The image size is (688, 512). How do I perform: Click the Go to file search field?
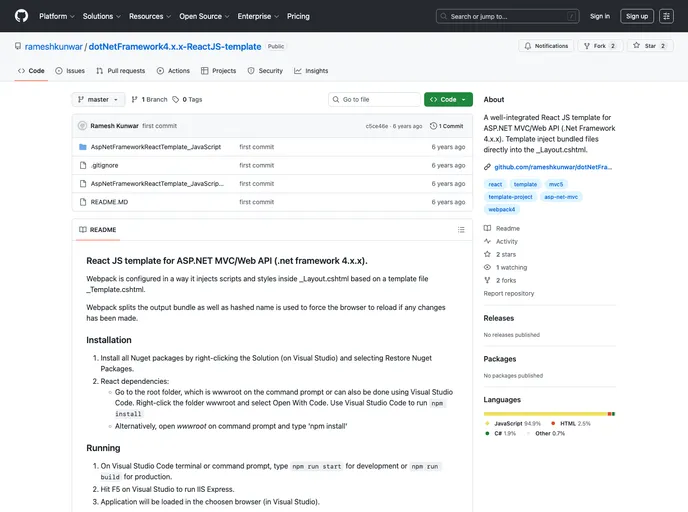pyautogui.click(x=375, y=100)
